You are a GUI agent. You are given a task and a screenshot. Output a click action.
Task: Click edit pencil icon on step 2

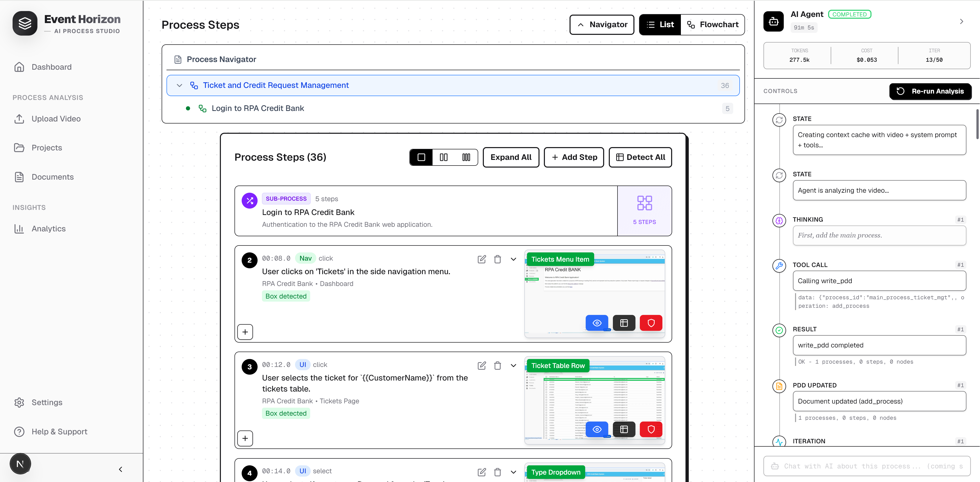pyautogui.click(x=482, y=259)
